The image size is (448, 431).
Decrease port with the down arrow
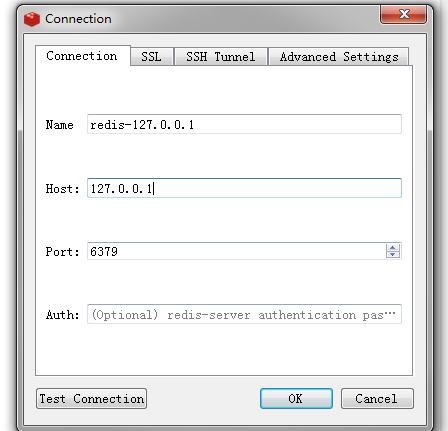(393, 255)
